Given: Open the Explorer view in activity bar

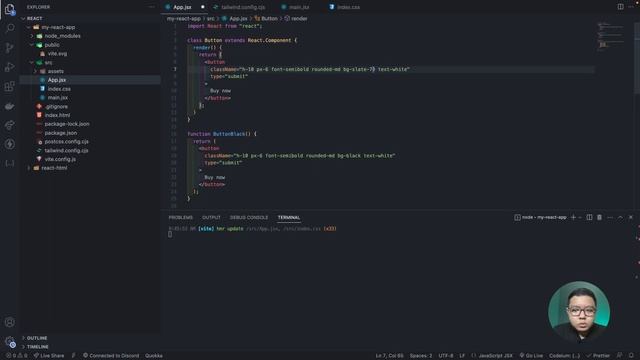Looking at the screenshot, I should coord(9,9).
